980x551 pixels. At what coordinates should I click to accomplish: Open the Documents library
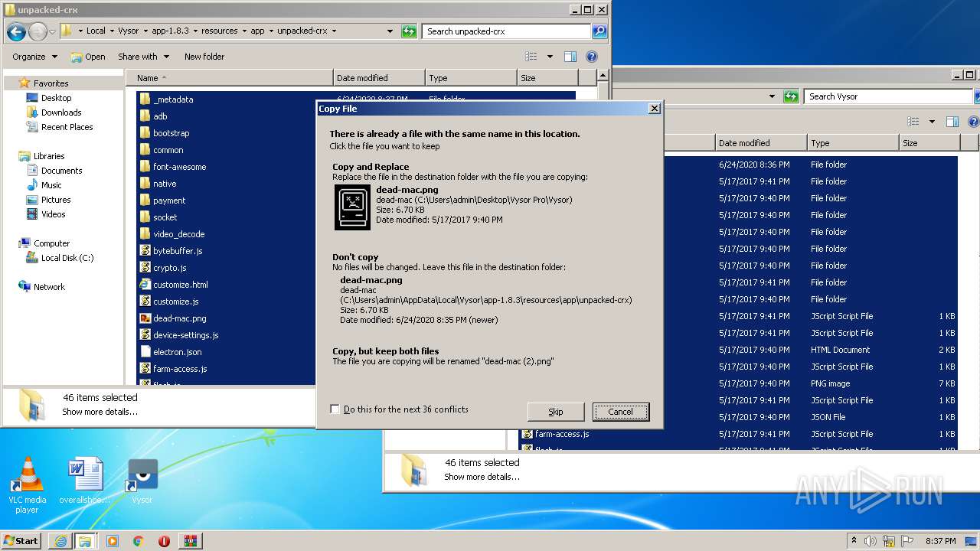click(x=61, y=171)
